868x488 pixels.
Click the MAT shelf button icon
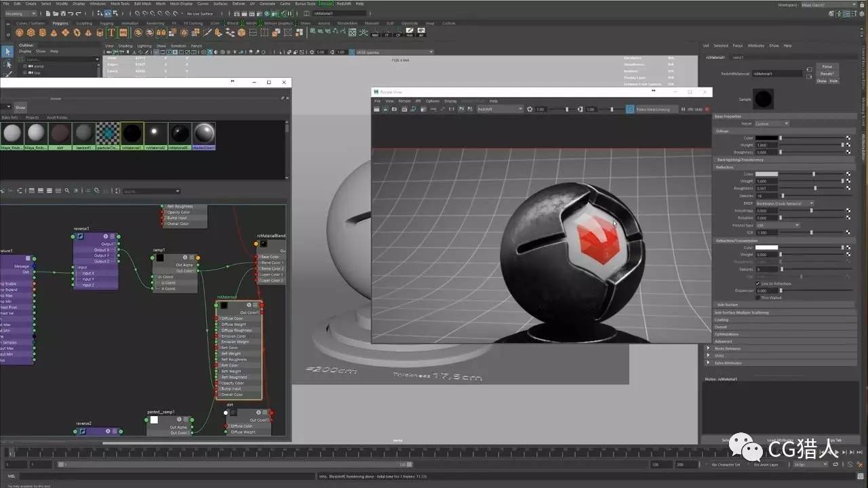(x=375, y=33)
